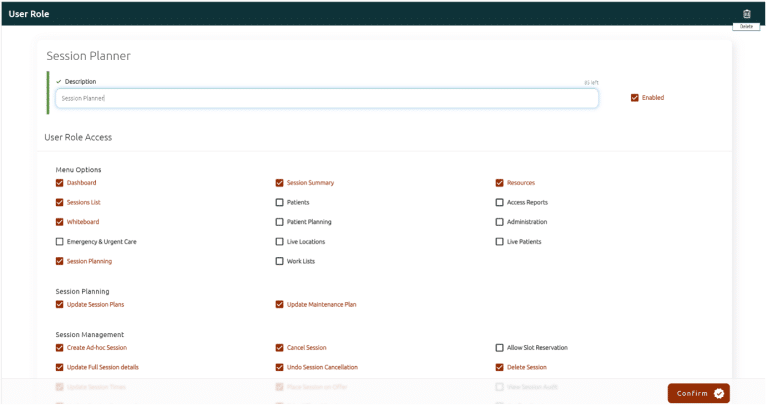This screenshot has height=407, width=768.
Task: Uncheck Update Maintenance Plan permission
Action: (x=280, y=304)
